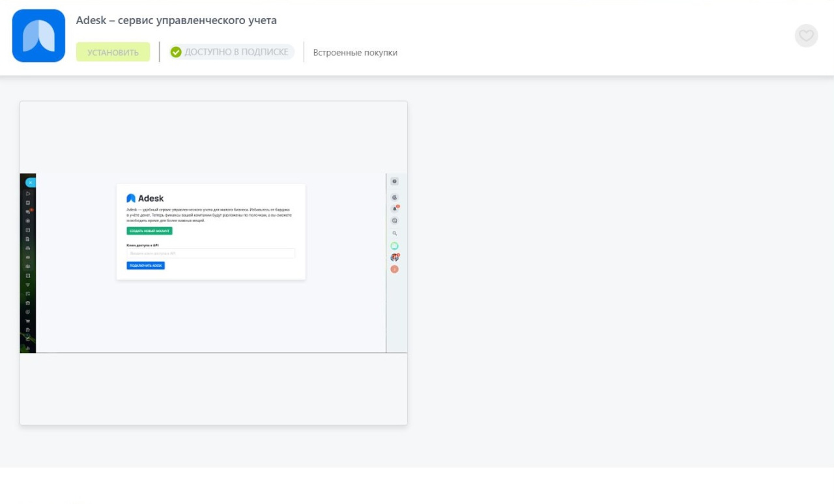Open chat icon with red badge in left sidebar
This screenshot has height=504, width=834.
coord(28,212)
